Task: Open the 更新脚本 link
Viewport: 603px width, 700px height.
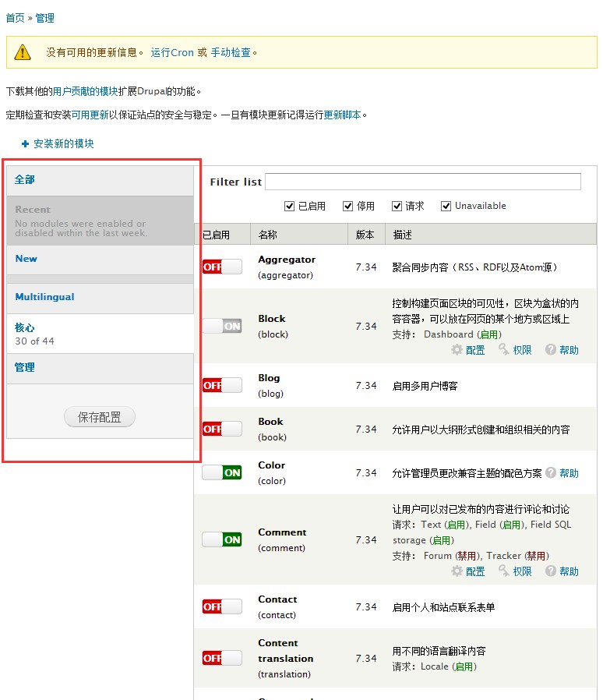Action: point(342,115)
